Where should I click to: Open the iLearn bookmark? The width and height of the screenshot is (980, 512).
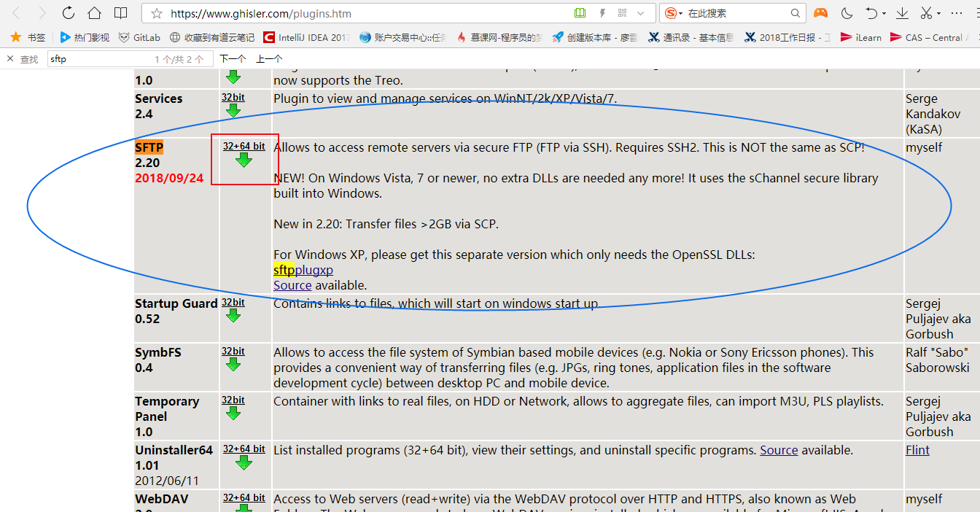[861, 37]
